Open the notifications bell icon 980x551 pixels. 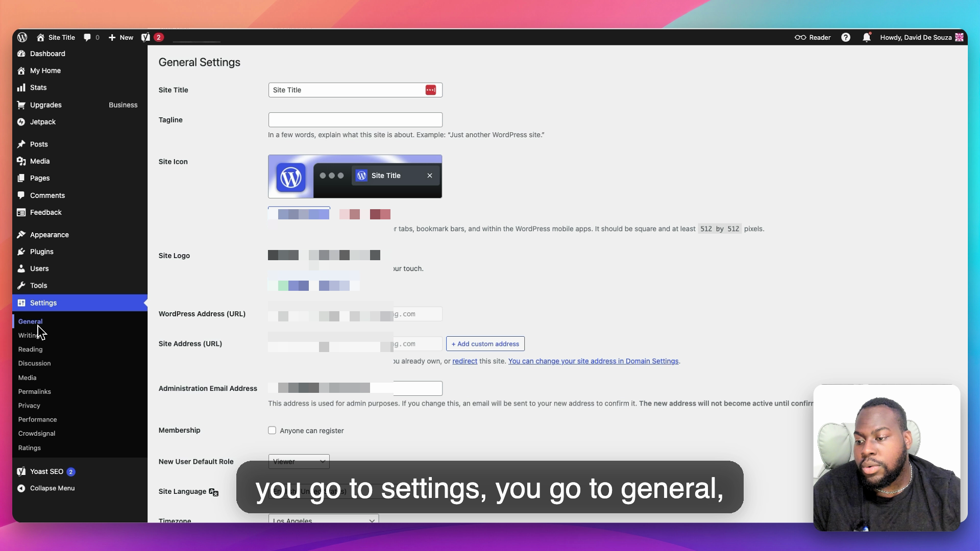tap(866, 37)
